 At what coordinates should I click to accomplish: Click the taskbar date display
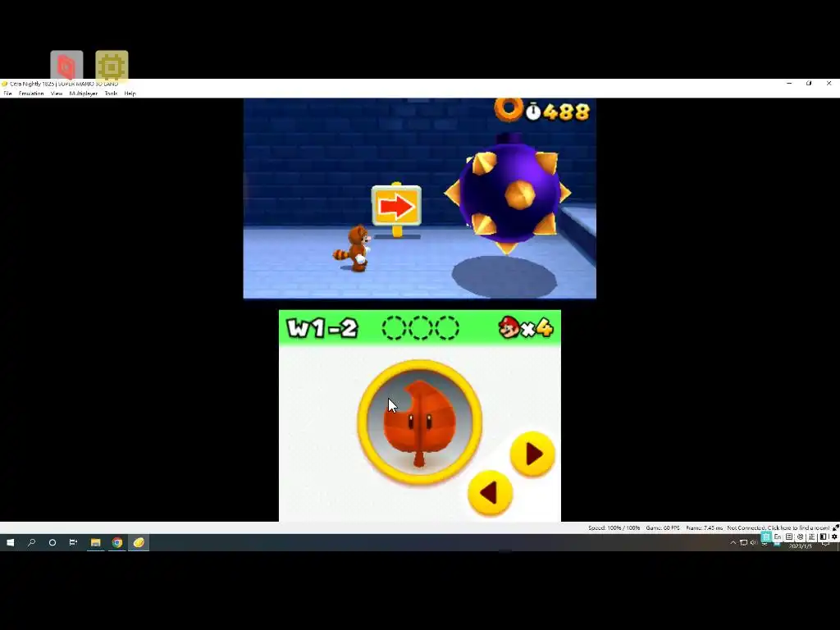pyautogui.click(x=800, y=546)
